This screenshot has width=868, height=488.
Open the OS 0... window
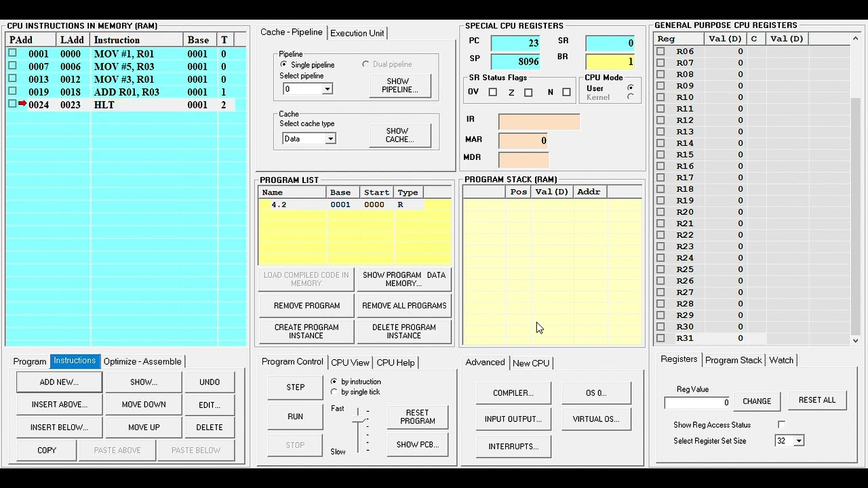(596, 393)
